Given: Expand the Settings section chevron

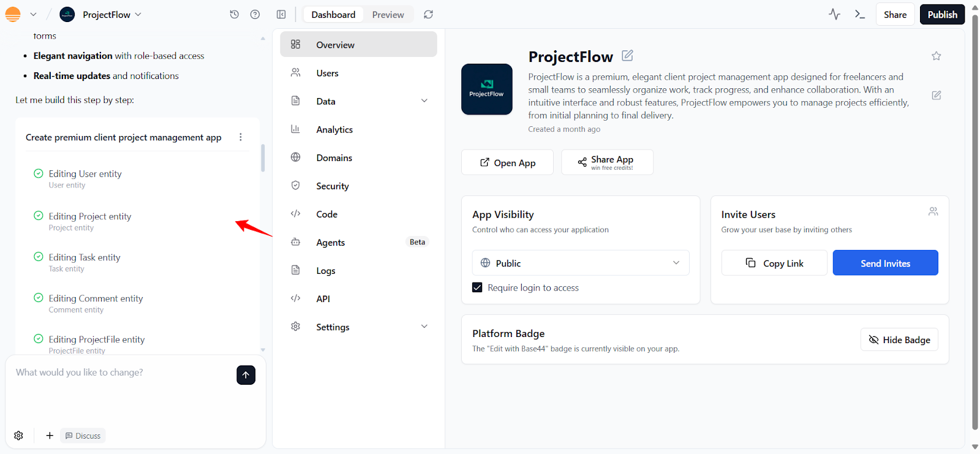Looking at the screenshot, I should (x=424, y=327).
